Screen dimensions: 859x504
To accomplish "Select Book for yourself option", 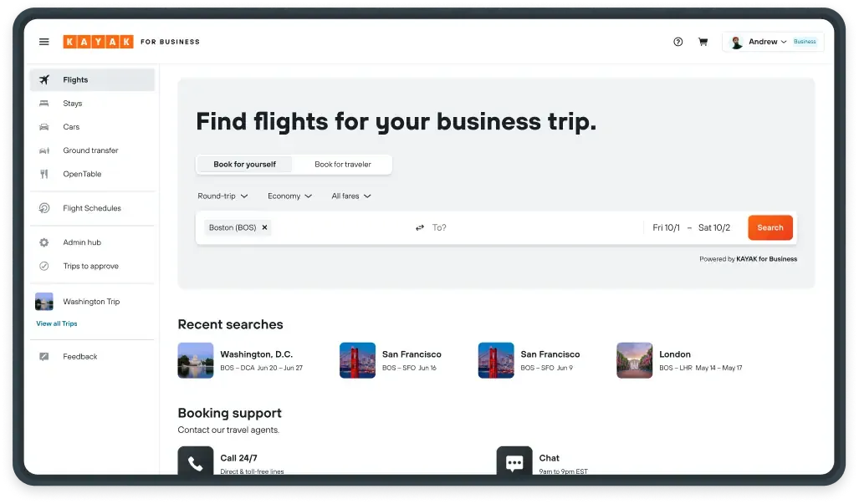I will point(244,165).
